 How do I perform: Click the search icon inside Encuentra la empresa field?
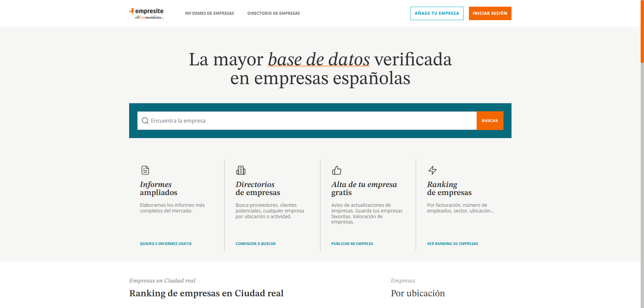[x=145, y=121]
